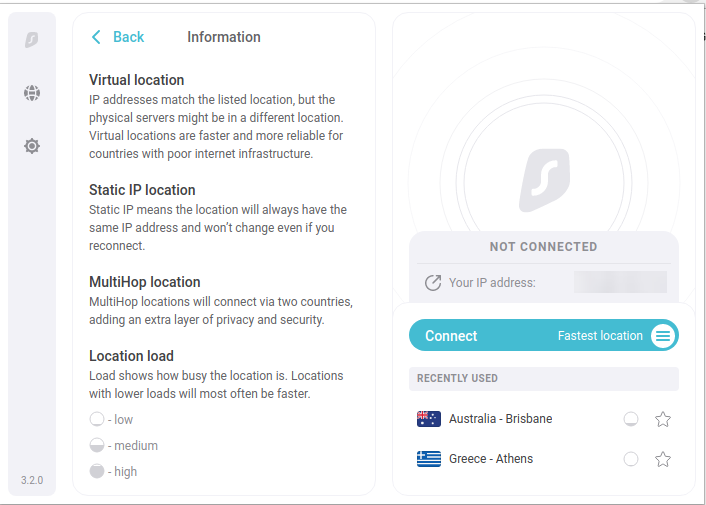706x505 pixels.
Task: Click the Location load heading
Action: (x=131, y=356)
